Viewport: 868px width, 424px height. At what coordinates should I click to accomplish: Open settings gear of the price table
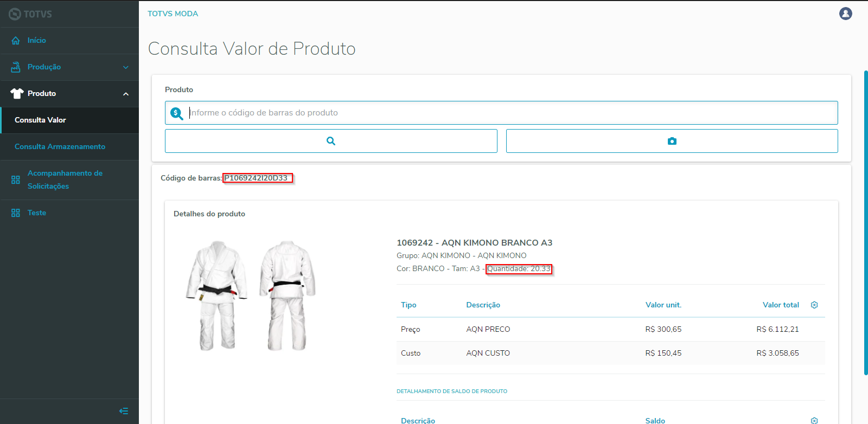814,305
